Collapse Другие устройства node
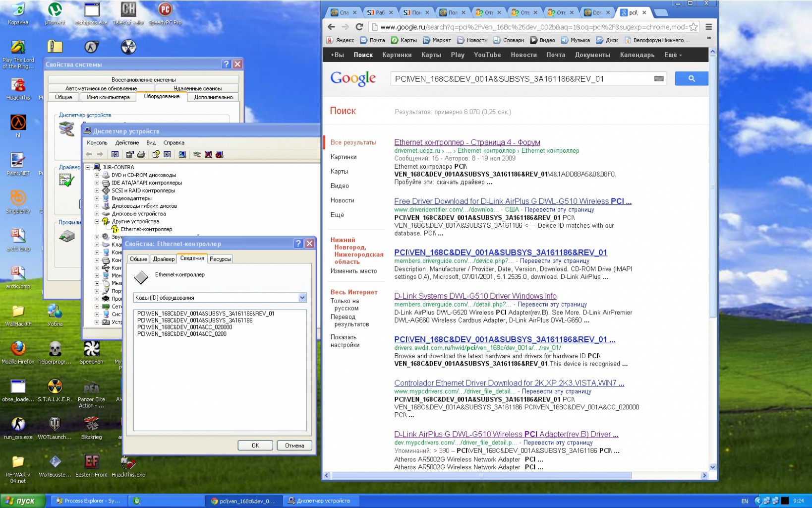Viewport: 812px width, 508px height. [x=97, y=221]
